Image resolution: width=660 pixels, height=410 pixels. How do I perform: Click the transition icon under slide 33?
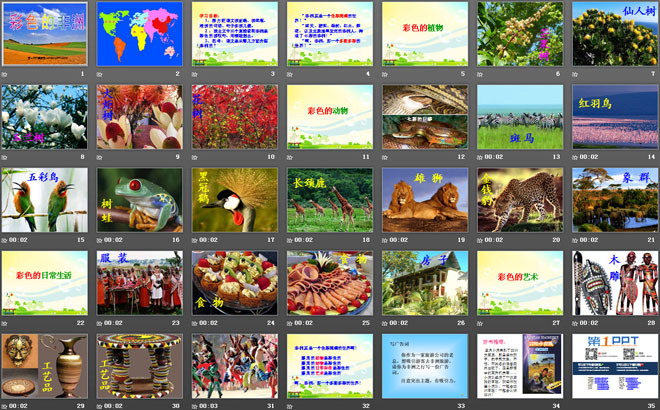click(x=385, y=405)
